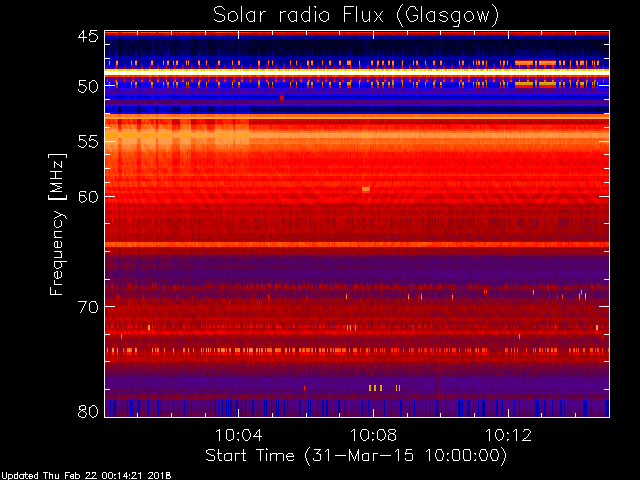Image resolution: width=640 pixels, height=480 pixels.
Task: Click the 50 frequency tick label
Action: point(88,87)
